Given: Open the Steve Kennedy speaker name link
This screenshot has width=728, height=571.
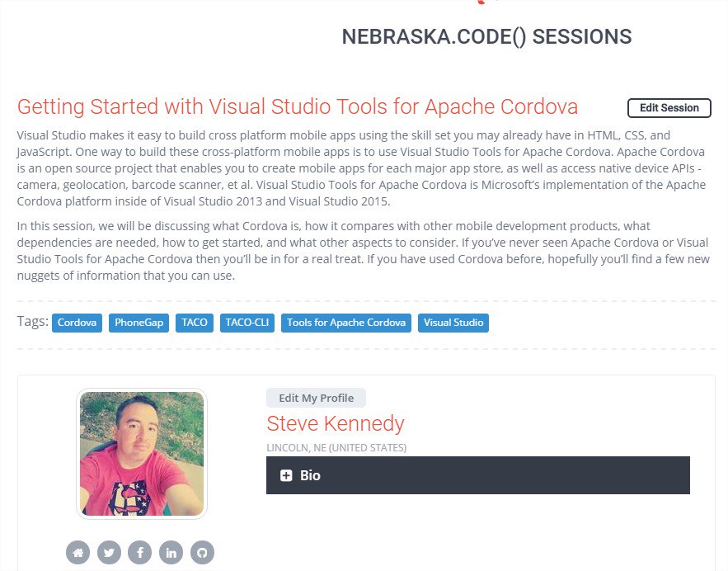Looking at the screenshot, I should [x=336, y=423].
